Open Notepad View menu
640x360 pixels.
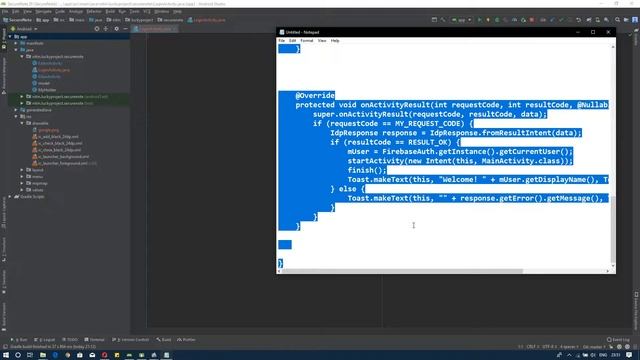click(322, 41)
